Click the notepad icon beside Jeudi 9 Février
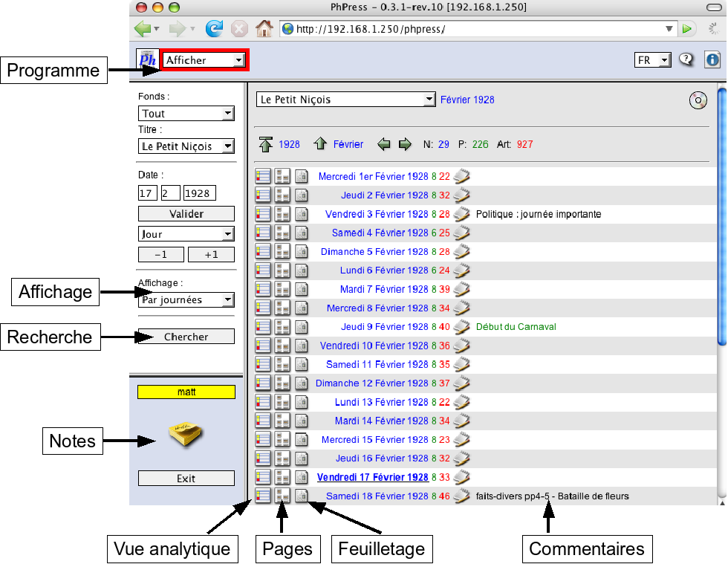 [462, 326]
